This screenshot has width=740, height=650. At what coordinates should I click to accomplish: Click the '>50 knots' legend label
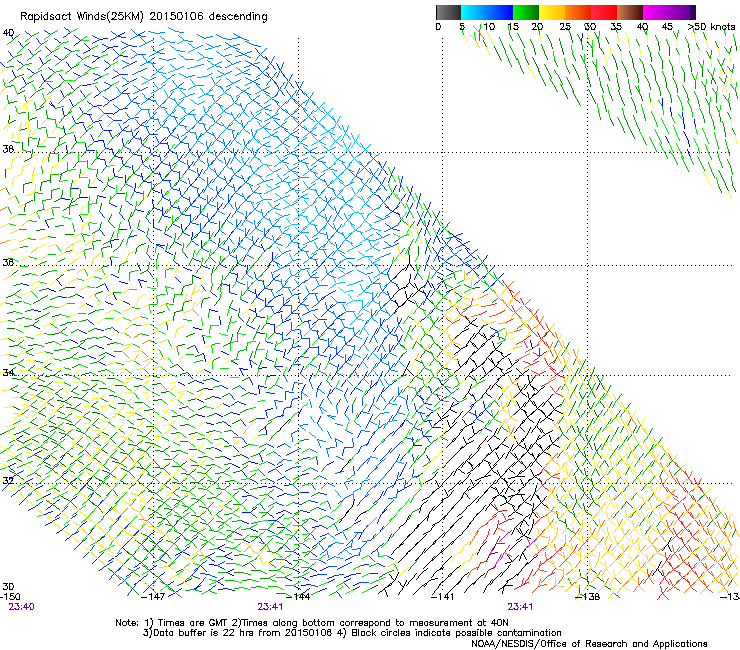pyautogui.click(x=711, y=27)
